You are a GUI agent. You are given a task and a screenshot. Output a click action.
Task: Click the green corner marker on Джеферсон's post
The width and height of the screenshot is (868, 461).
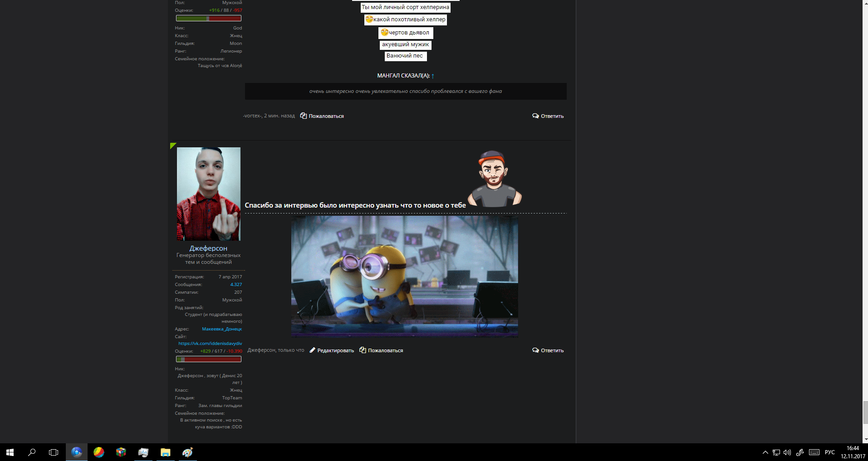coord(172,145)
